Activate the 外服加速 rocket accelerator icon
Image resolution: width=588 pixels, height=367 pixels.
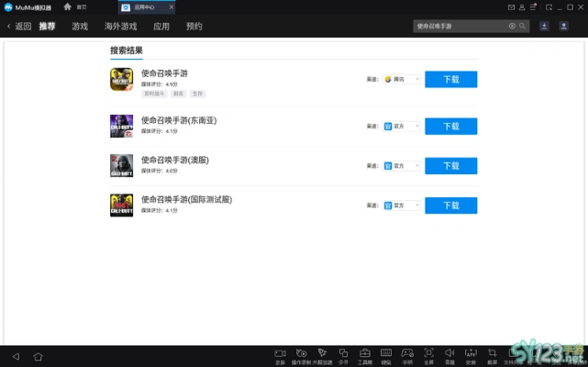click(x=322, y=353)
